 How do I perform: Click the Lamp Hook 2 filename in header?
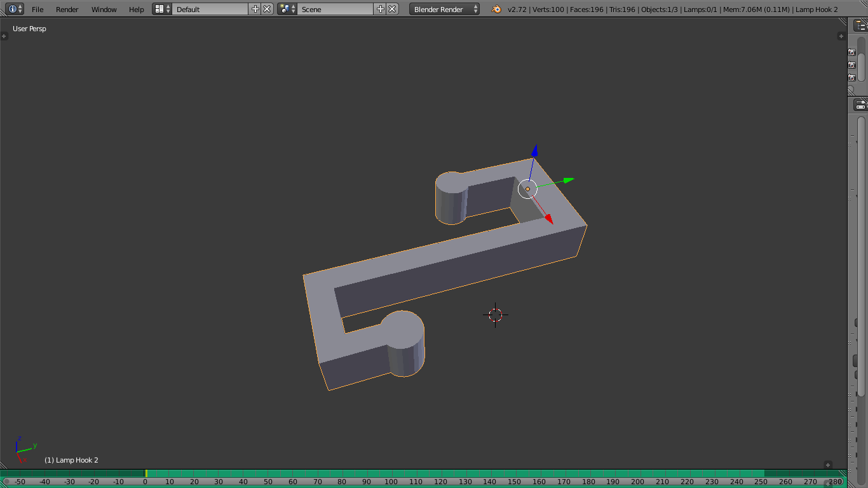pos(817,10)
